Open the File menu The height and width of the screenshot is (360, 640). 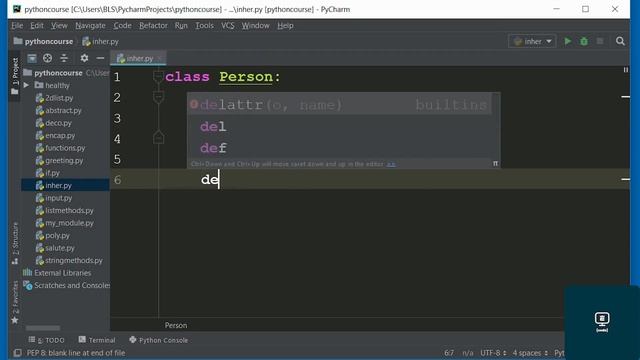click(x=17, y=25)
